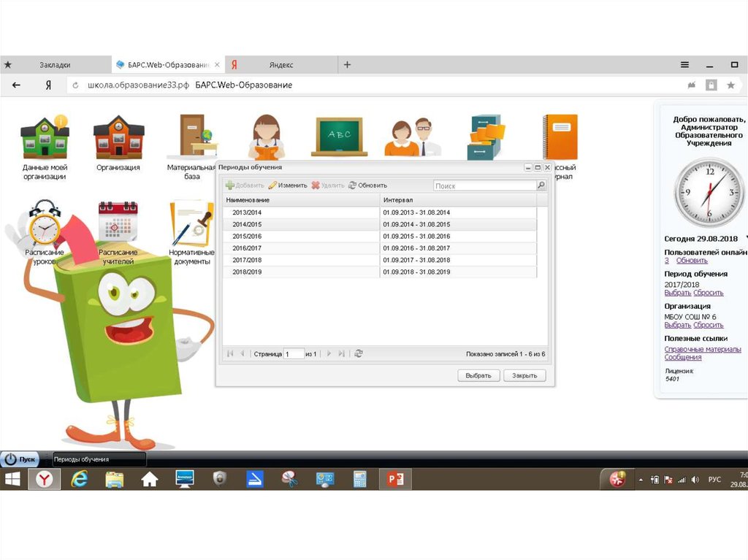Click the Изменить toolbar button

[287, 185]
